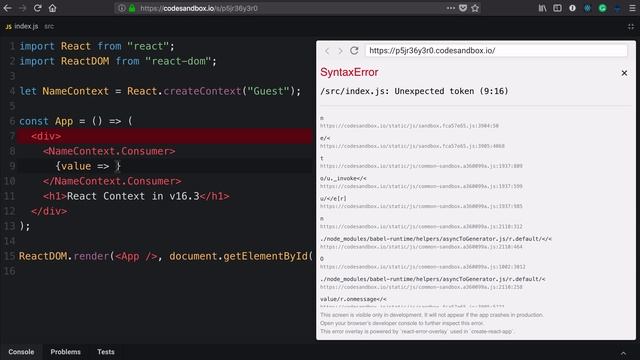Show the green padlock connection details
The height and width of the screenshot is (360, 640).
coord(132,8)
